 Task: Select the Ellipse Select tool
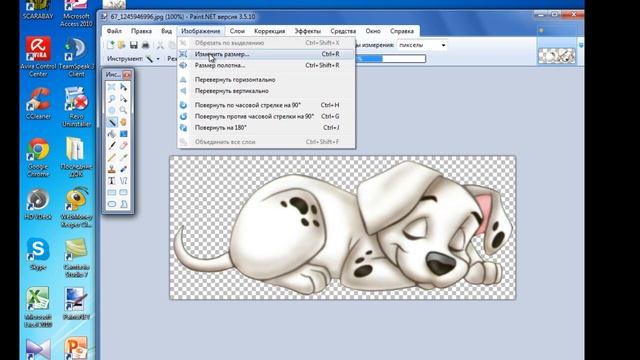111,110
